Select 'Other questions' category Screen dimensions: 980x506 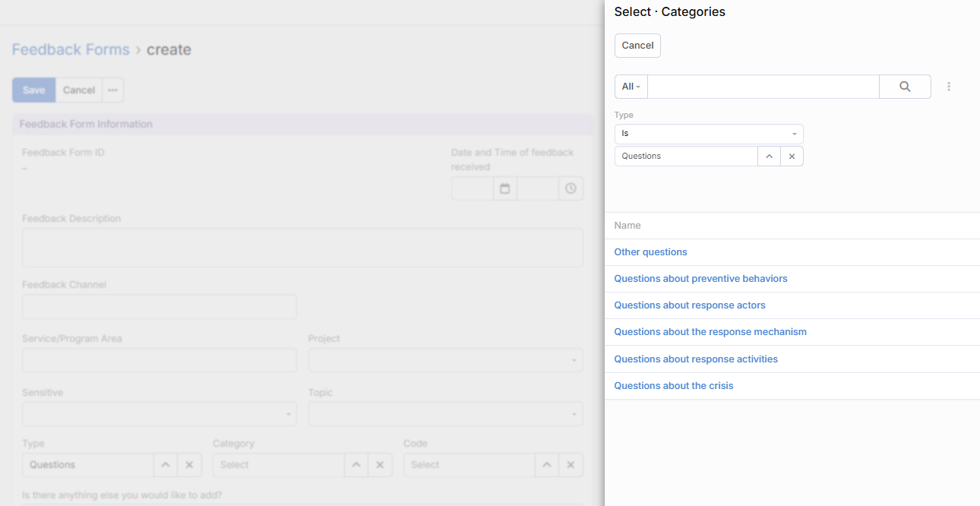[x=650, y=252]
